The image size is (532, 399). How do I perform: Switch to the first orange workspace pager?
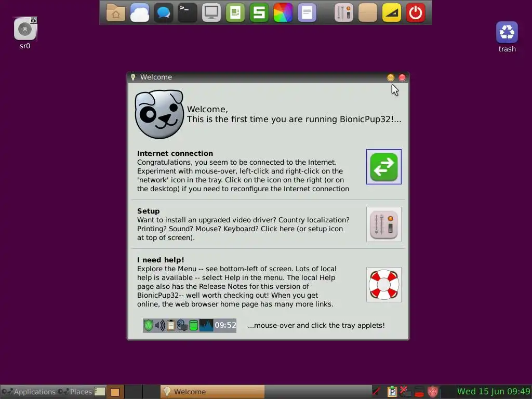click(x=115, y=392)
